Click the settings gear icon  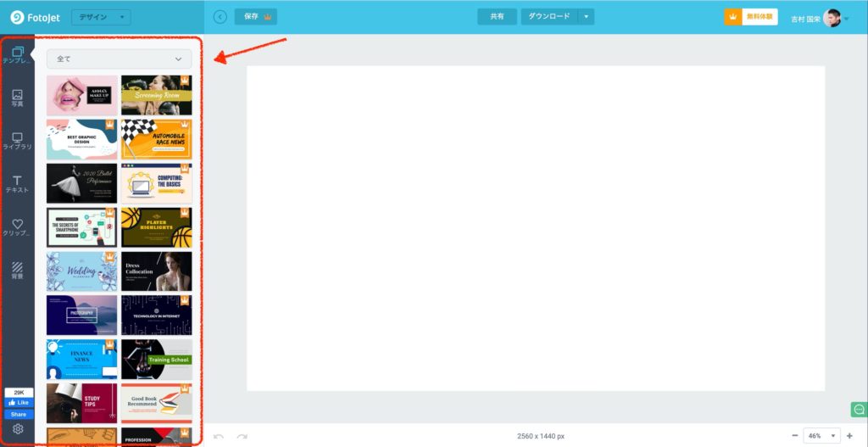(18, 429)
